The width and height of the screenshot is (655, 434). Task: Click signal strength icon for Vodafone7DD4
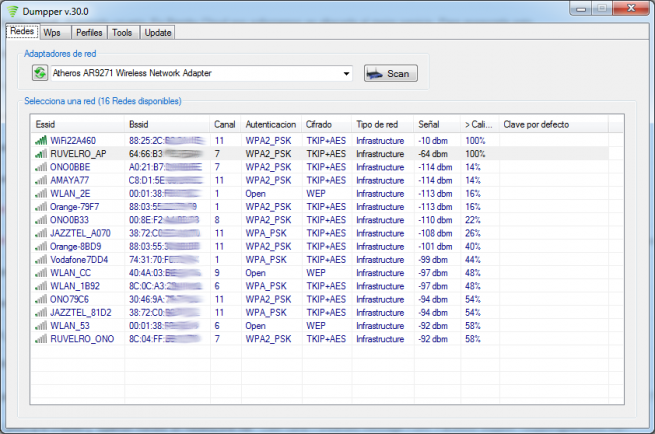(x=41, y=258)
